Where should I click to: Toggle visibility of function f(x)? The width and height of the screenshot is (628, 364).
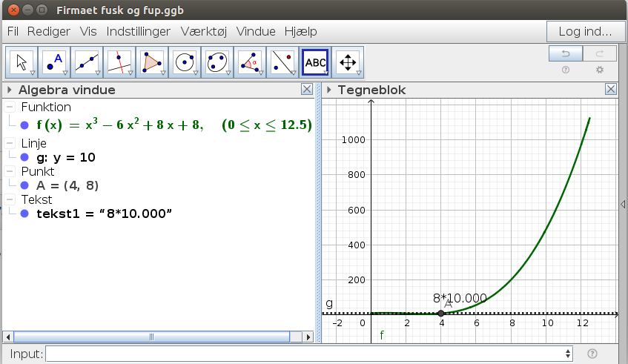click(x=24, y=125)
